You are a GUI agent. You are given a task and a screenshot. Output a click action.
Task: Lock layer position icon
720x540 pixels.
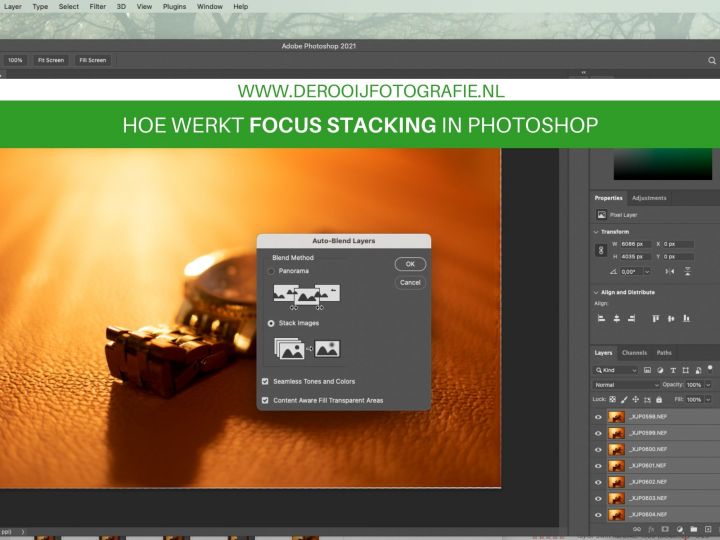point(636,399)
